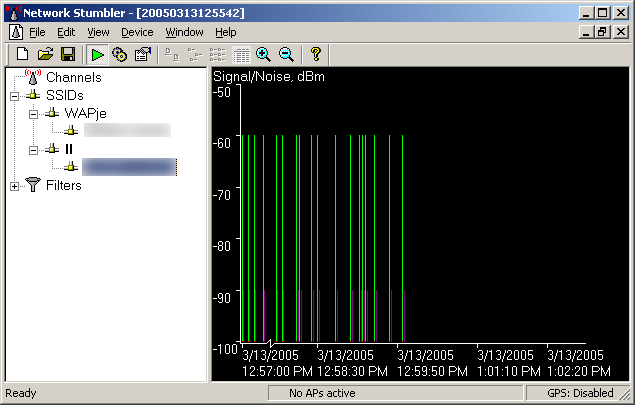This screenshot has height=405, width=635.
Task: Click the 'No APs active' status pane
Action: point(396,393)
